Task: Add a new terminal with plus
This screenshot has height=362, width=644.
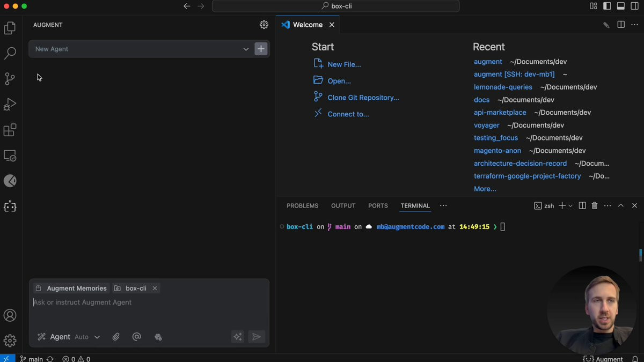Action: pos(562,205)
